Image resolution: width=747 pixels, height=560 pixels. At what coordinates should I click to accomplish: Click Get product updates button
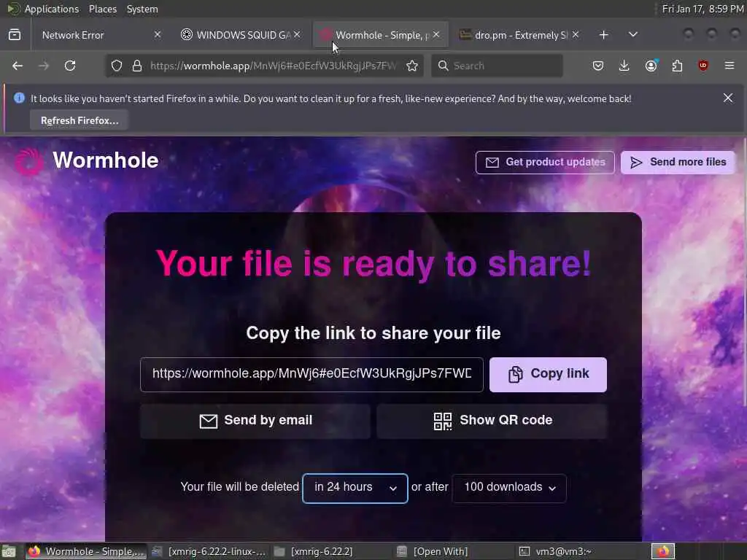pos(545,163)
